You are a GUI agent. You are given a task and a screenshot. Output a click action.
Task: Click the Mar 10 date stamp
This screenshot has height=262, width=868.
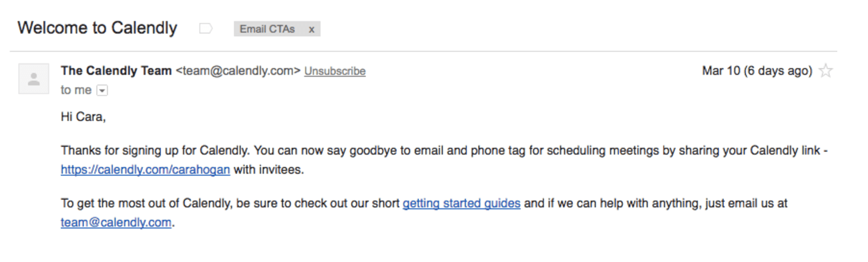(x=757, y=71)
